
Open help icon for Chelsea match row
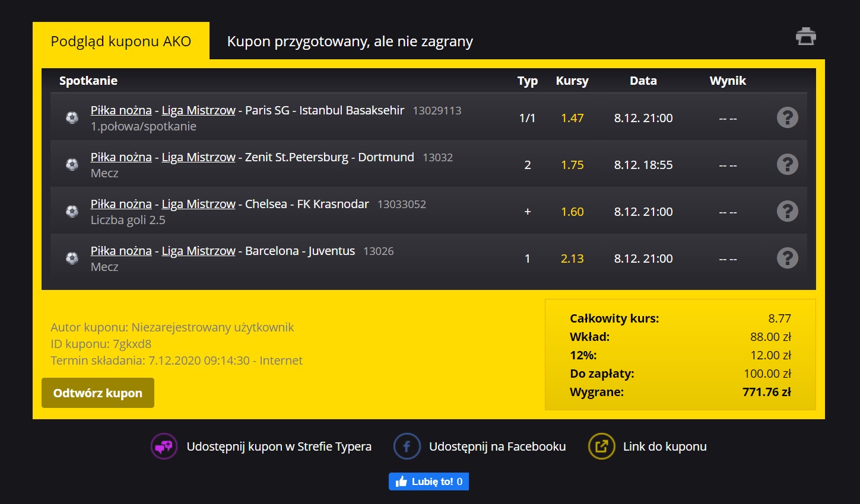click(788, 211)
